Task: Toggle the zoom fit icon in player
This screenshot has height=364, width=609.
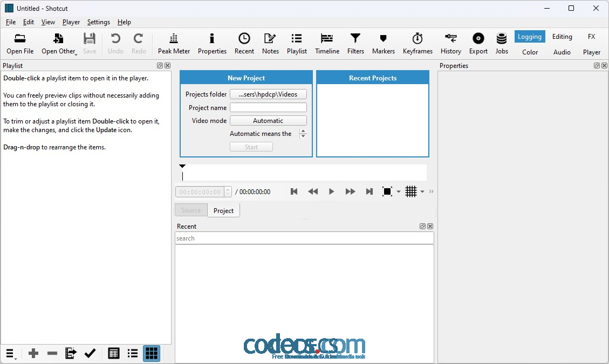Action: point(387,191)
